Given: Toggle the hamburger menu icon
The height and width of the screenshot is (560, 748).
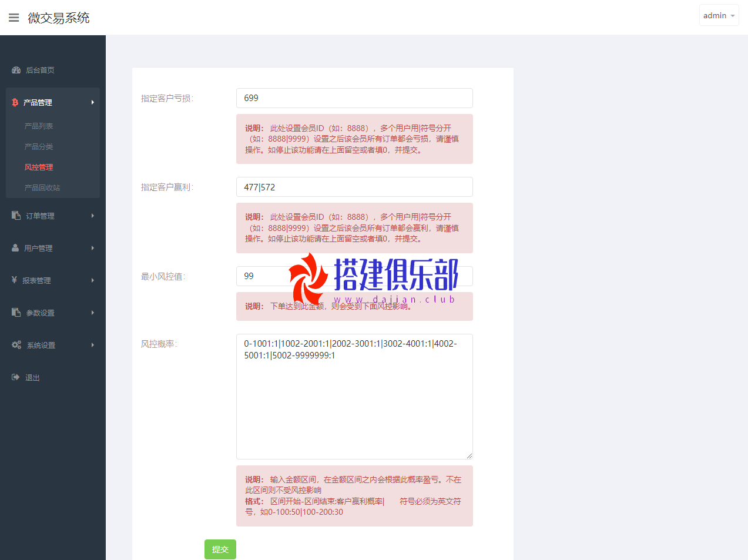Looking at the screenshot, I should [x=14, y=18].
